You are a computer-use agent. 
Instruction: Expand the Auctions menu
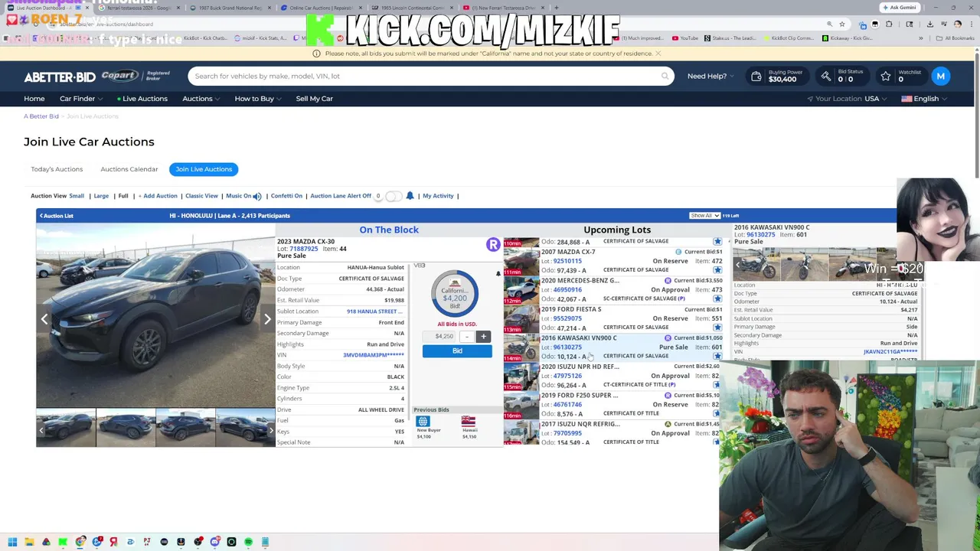click(x=201, y=99)
